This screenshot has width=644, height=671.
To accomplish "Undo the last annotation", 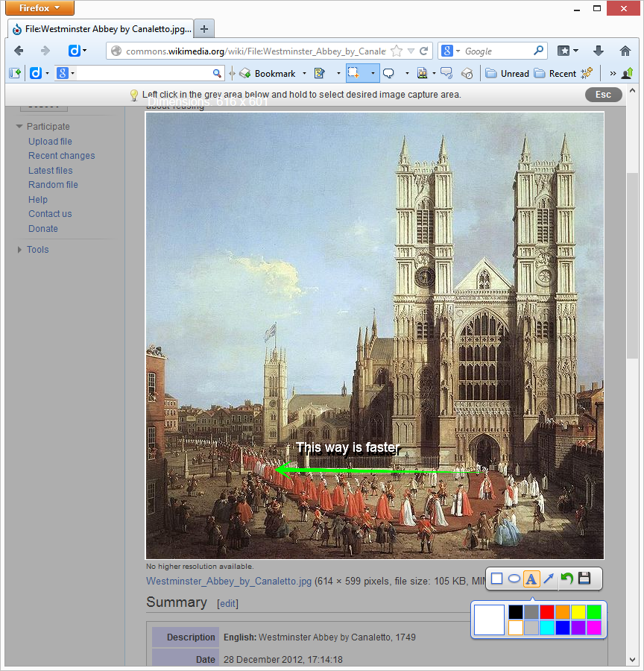I will click(x=567, y=579).
